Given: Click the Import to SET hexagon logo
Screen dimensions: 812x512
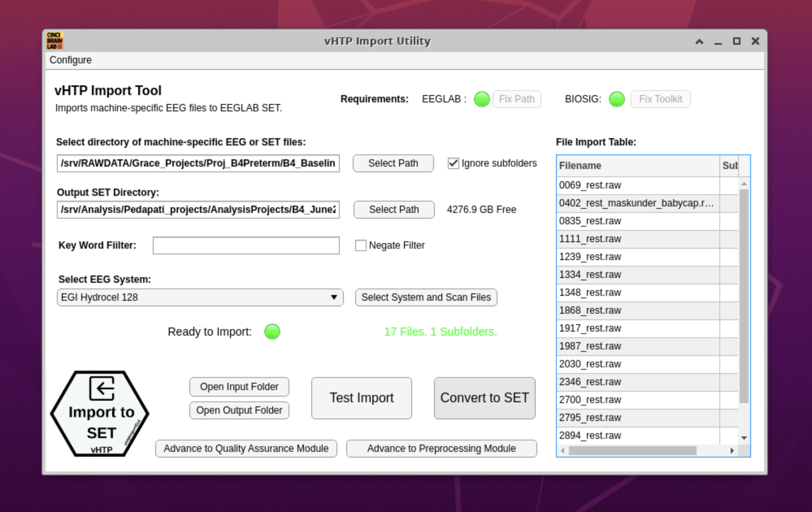Looking at the screenshot, I should (100, 414).
